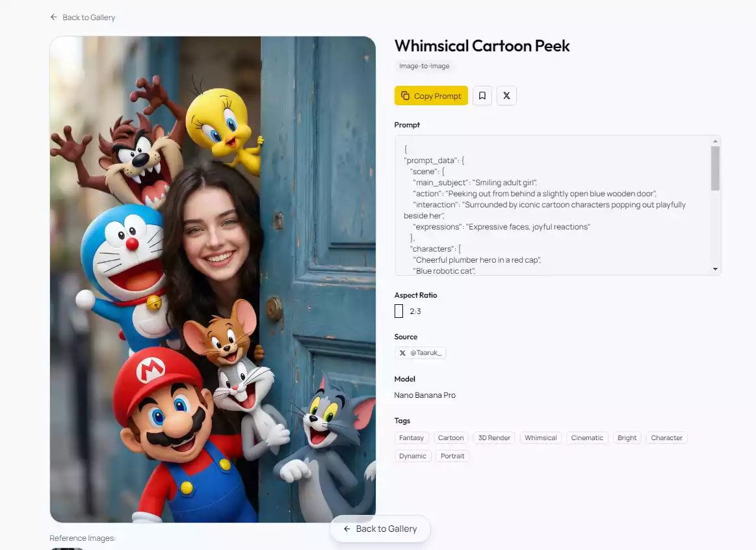Click the Copy Prompt button
This screenshot has width=756, height=550.
pyautogui.click(x=431, y=96)
